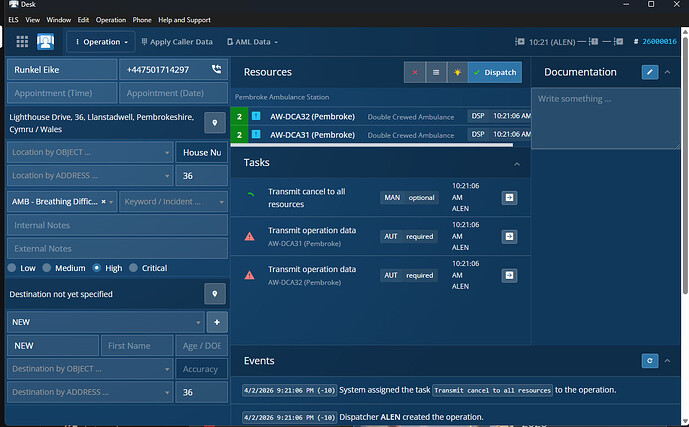Refresh the Events list
The image size is (689, 427).
650,360
